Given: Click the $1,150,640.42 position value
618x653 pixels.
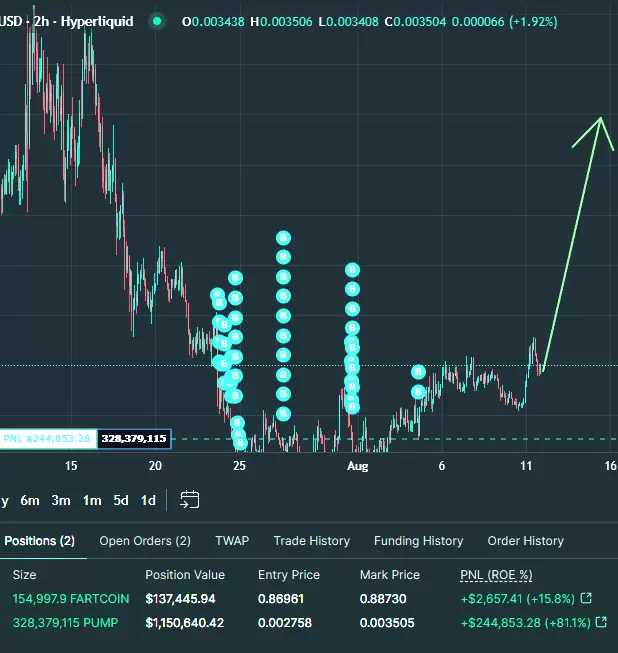Looking at the screenshot, I should click(x=184, y=623).
